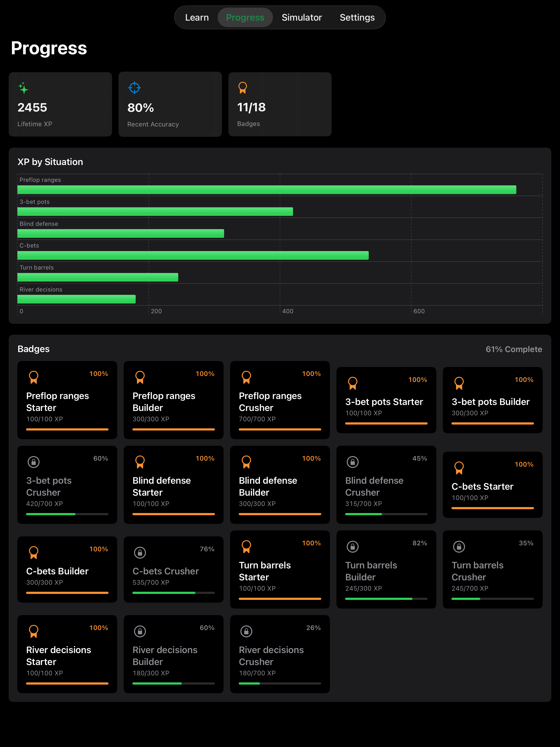Click the lock icon on 3-bet pots Crusher
This screenshot has height=747, width=560.
click(34, 462)
